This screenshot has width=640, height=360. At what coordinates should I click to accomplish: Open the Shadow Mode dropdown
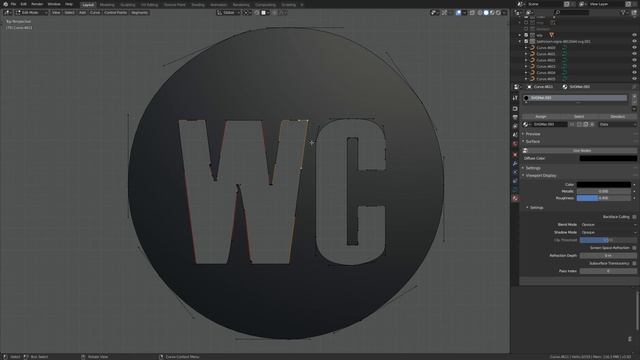[608, 232]
